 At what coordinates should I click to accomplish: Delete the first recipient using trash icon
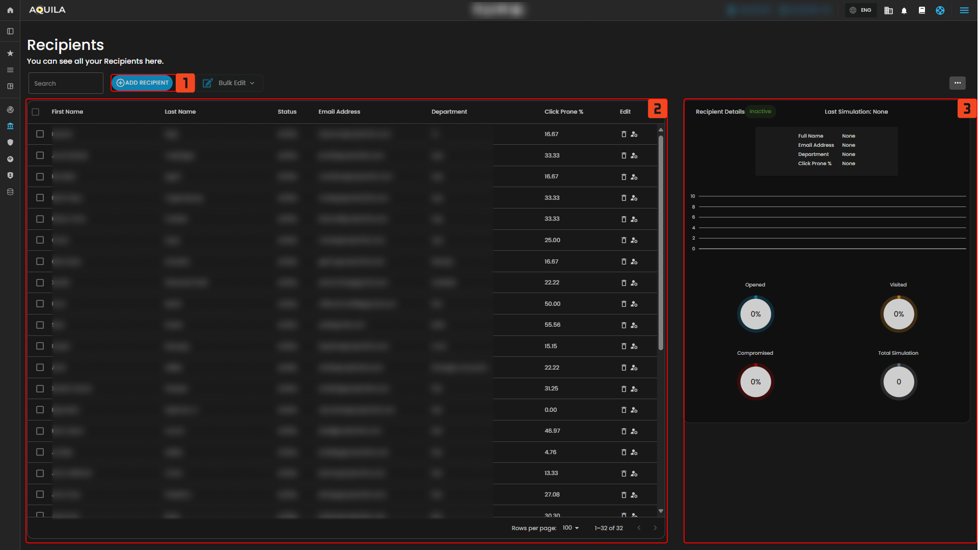[x=623, y=134]
